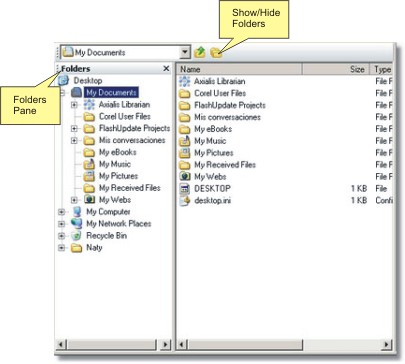Click Corel User Files icon in file list
This screenshot has height=364, width=405.
pos(184,94)
